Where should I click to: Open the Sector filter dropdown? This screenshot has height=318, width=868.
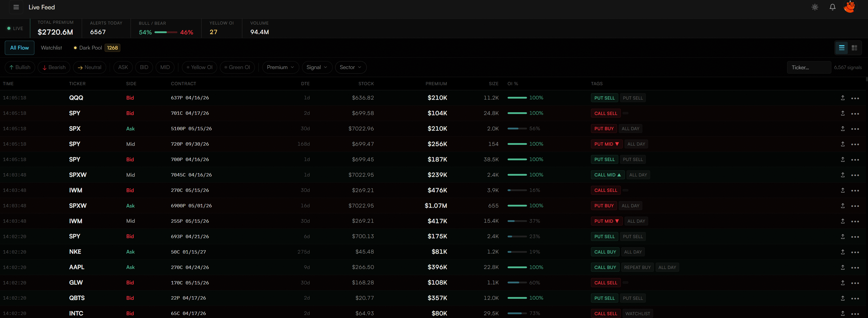[x=350, y=67]
